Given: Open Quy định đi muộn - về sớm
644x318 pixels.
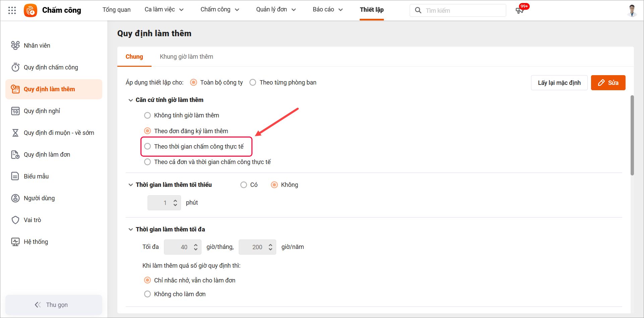Looking at the screenshot, I should [x=54, y=132].
